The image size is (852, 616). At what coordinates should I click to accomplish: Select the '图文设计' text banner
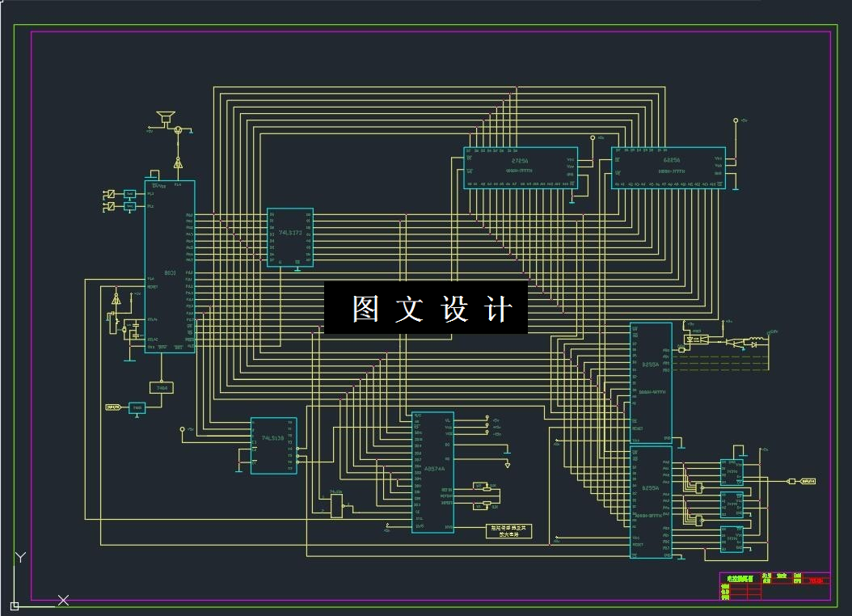(426, 308)
